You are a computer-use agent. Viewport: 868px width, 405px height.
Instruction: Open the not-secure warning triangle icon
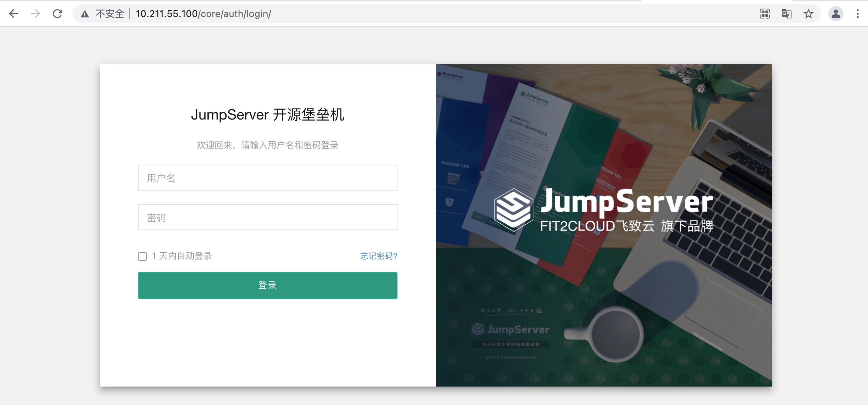click(x=85, y=14)
